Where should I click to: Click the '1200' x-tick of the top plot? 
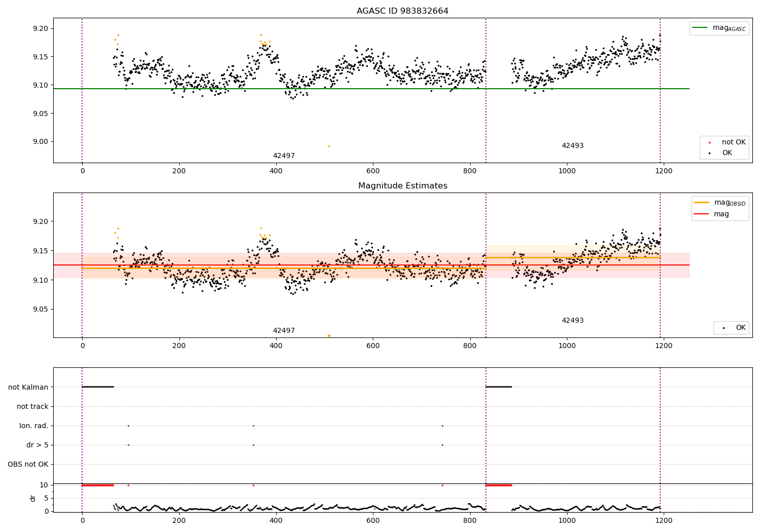point(664,171)
